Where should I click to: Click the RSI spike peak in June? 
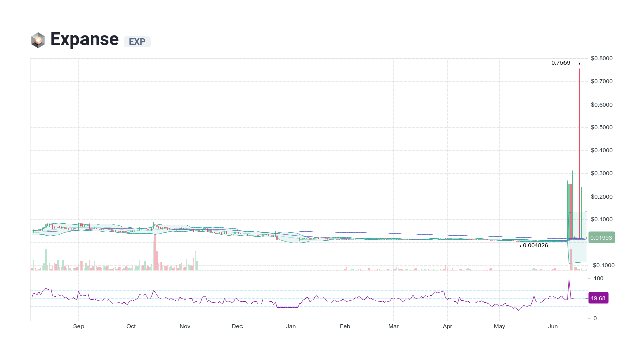coord(569,279)
